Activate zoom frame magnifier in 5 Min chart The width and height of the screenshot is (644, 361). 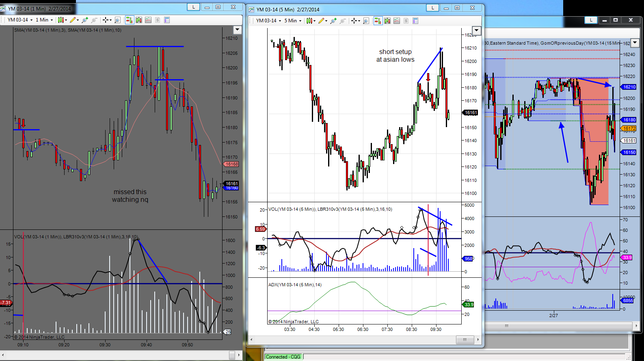pos(366,21)
